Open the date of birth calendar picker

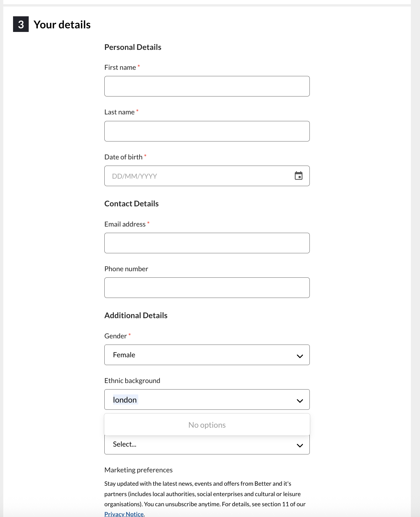[298, 176]
